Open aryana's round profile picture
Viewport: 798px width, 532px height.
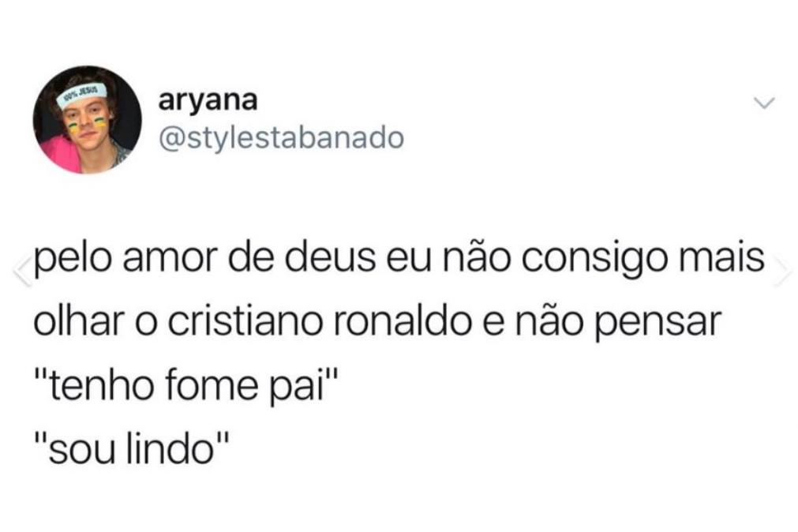88,120
